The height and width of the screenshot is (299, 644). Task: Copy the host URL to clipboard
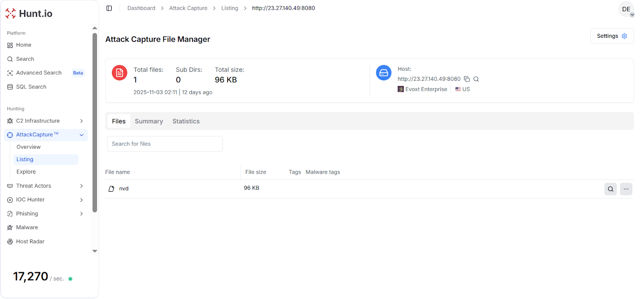(x=467, y=79)
